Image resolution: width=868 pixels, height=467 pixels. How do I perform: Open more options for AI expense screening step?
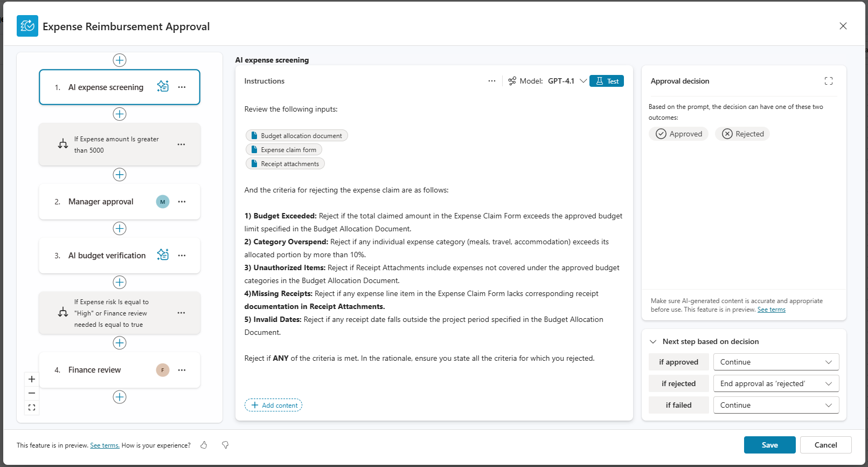click(x=182, y=87)
